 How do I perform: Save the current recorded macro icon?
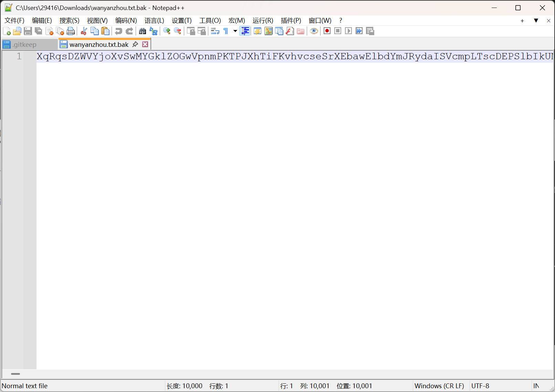[x=370, y=31]
